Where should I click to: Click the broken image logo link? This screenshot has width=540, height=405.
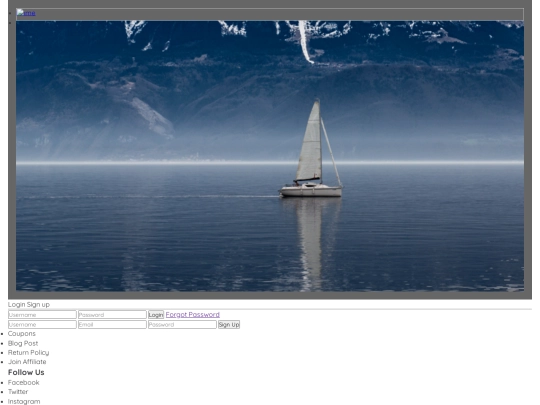tap(26, 13)
